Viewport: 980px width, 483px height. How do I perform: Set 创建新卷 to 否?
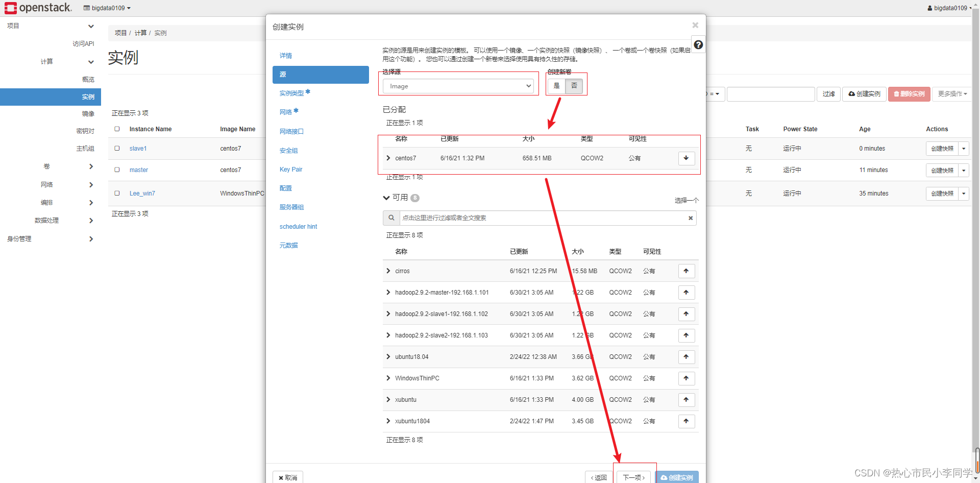(x=574, y=86)
